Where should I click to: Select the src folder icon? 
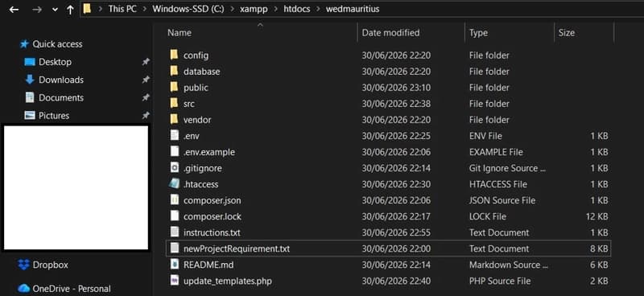pos(175,103)
